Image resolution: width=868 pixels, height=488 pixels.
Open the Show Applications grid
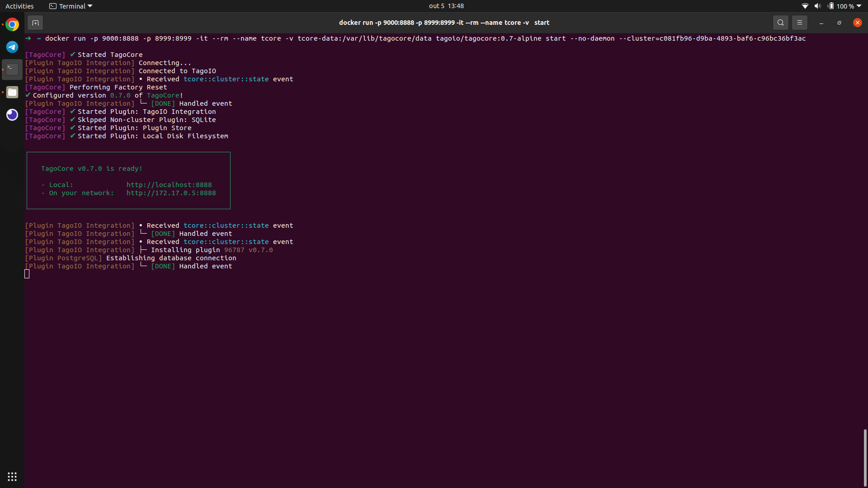click(x=12, y=476)
